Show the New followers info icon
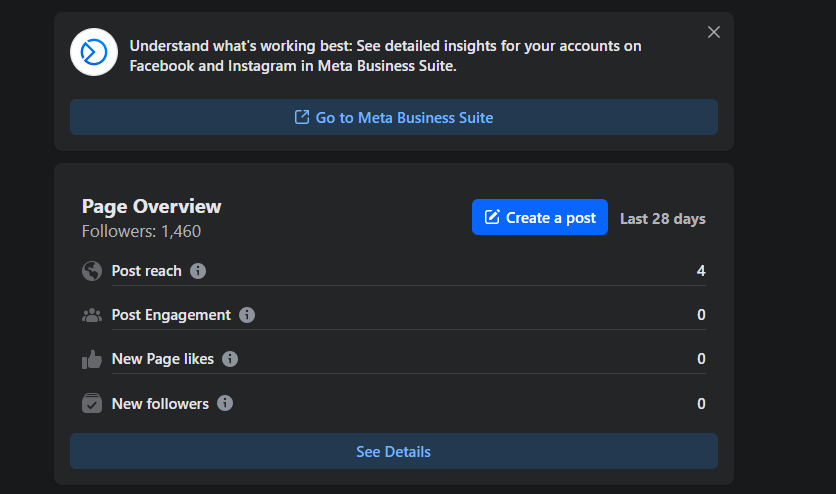Screen dimensions: 836x494 point(225,404)
